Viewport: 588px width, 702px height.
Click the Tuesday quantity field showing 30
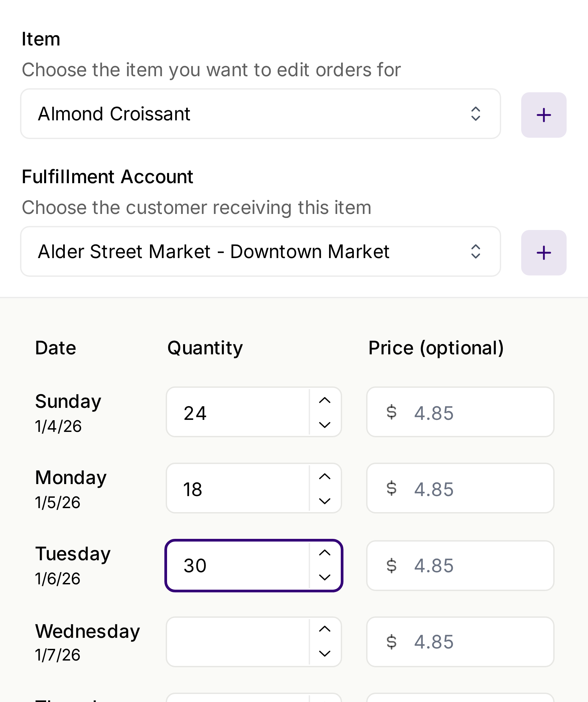pyautogui.click(x=238, y=565)
